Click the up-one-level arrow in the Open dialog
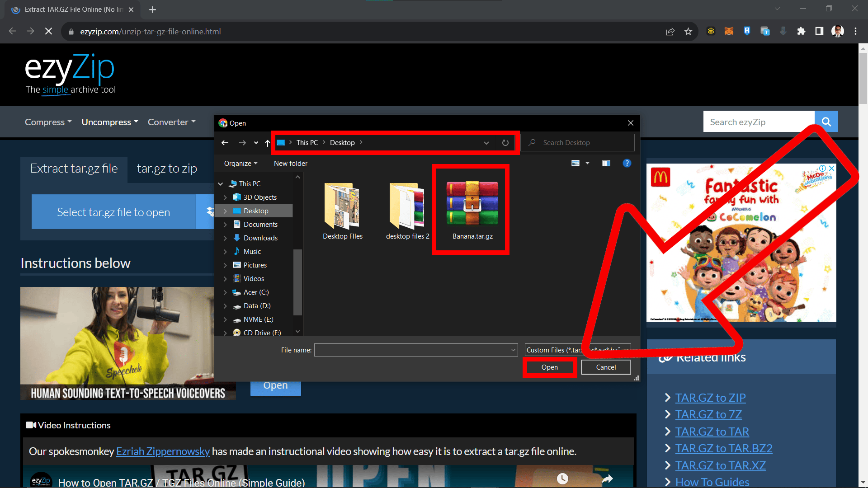868x488 pixels. [267, 142]
